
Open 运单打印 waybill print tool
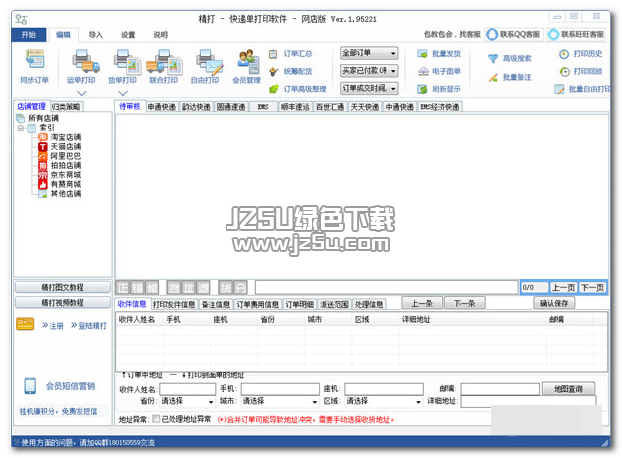(81, 67)
